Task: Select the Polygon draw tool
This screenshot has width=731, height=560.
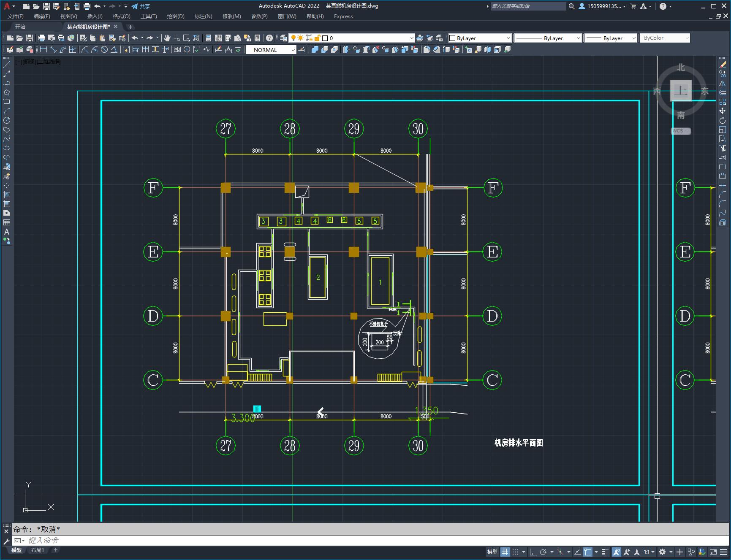Action: (x=7, y=92)
